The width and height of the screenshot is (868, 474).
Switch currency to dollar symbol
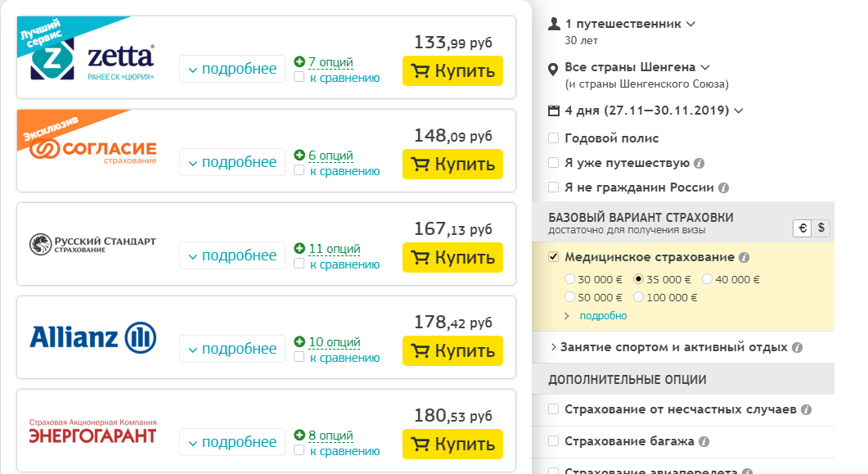point(821,228)
